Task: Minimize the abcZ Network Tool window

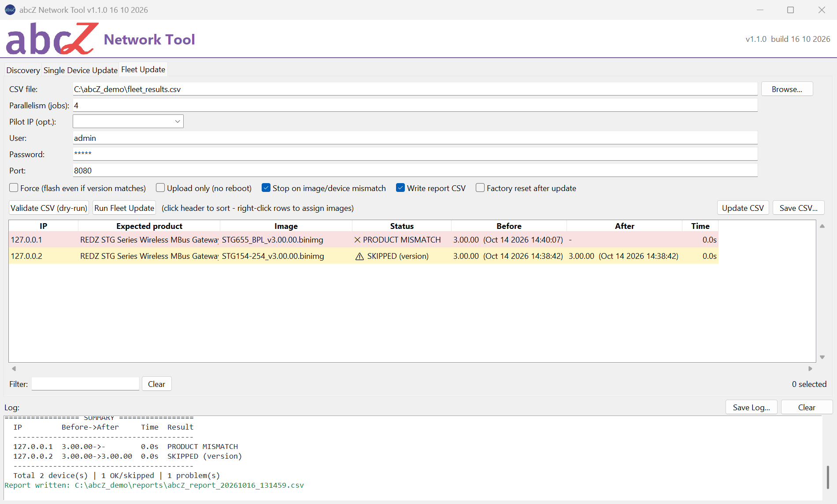Action: 760,10
